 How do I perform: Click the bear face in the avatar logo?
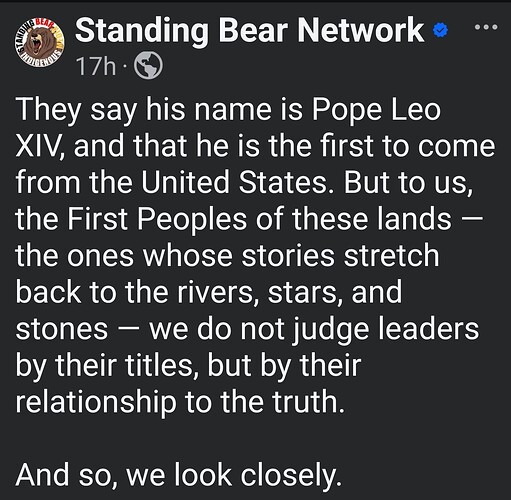pos(40,43)
